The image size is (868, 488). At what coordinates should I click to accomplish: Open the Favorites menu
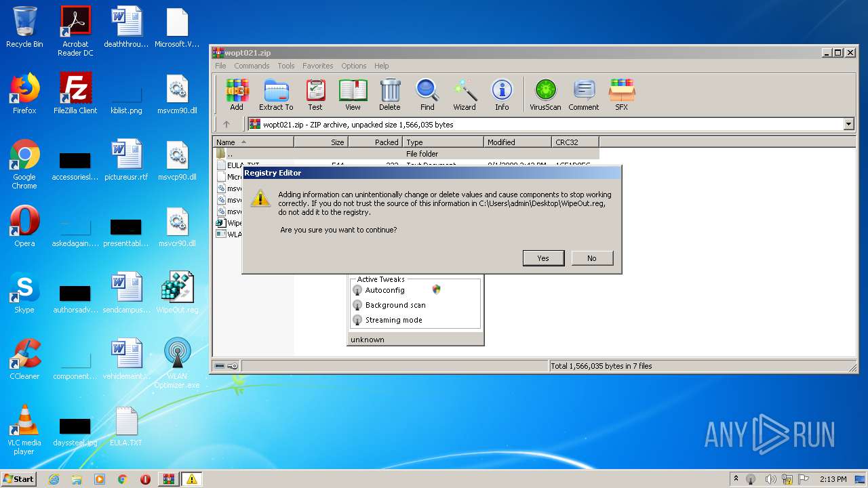coord(317,66)
